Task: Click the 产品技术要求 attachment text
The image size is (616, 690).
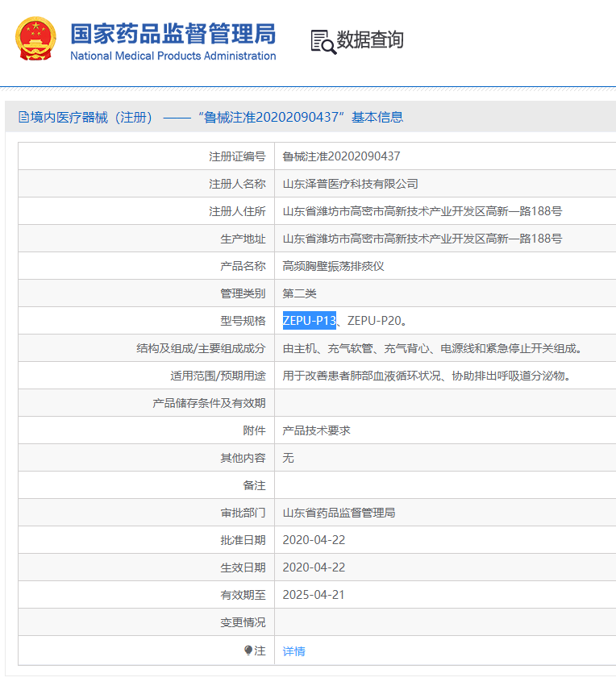Action: [316, 430]
